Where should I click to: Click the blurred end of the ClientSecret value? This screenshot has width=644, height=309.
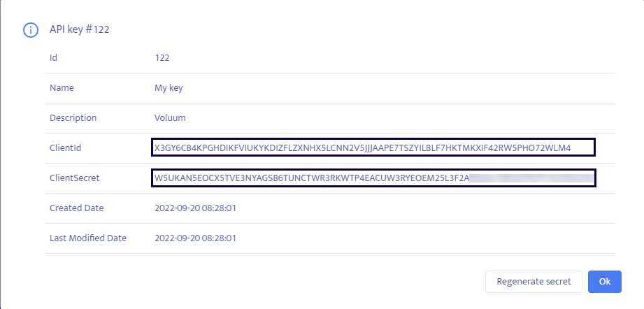[x=531, y=178]
